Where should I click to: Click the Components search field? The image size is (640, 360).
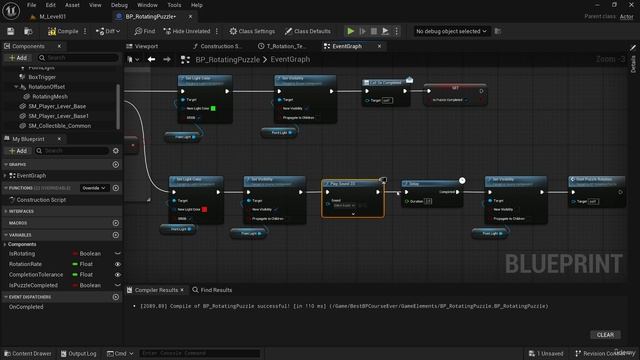[x=78, y=58]
